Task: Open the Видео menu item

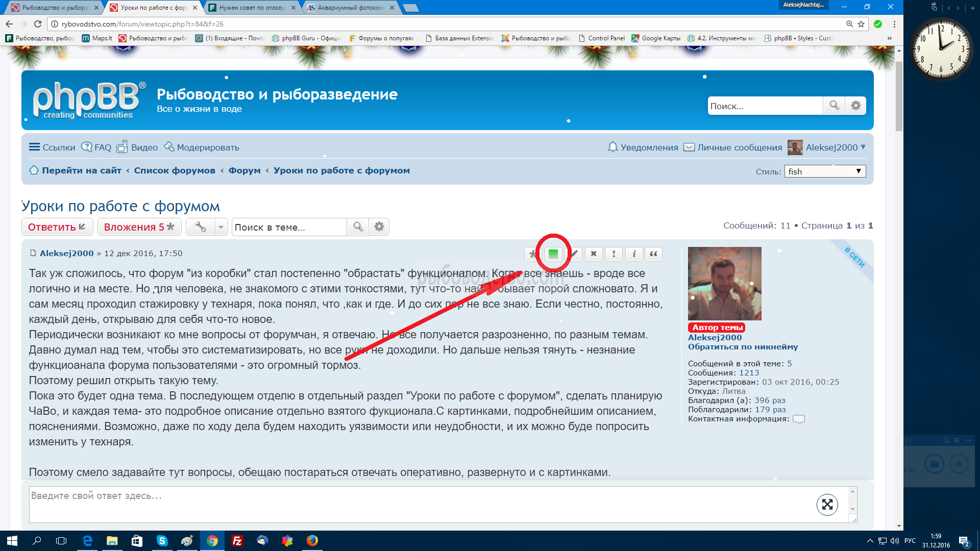Action: (137, 147)
